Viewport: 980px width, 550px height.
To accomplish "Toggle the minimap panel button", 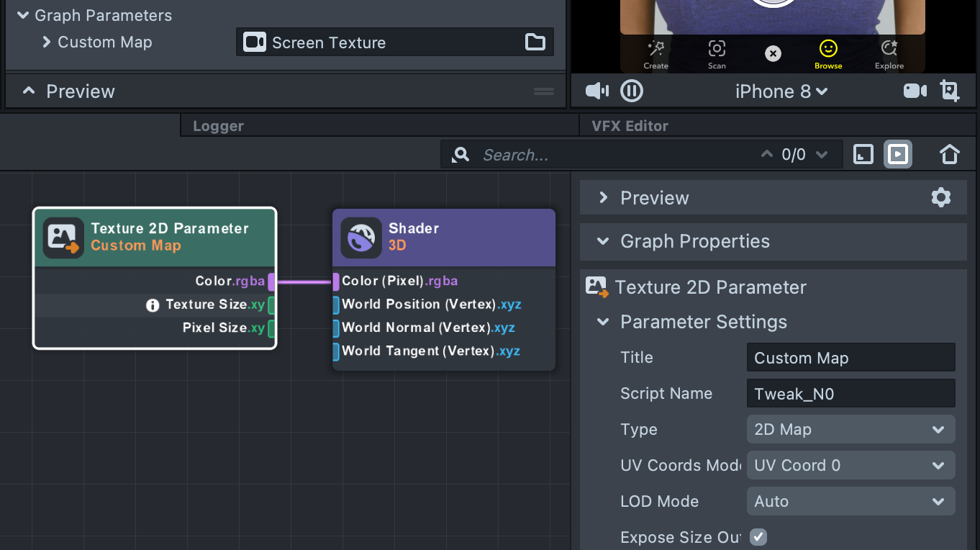I will point(863,155).
